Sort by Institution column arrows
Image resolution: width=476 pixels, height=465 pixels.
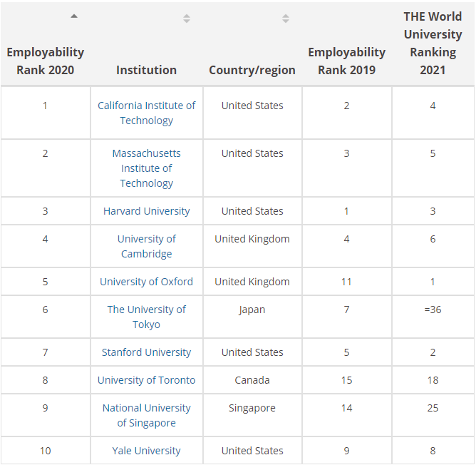coord(187,19)
